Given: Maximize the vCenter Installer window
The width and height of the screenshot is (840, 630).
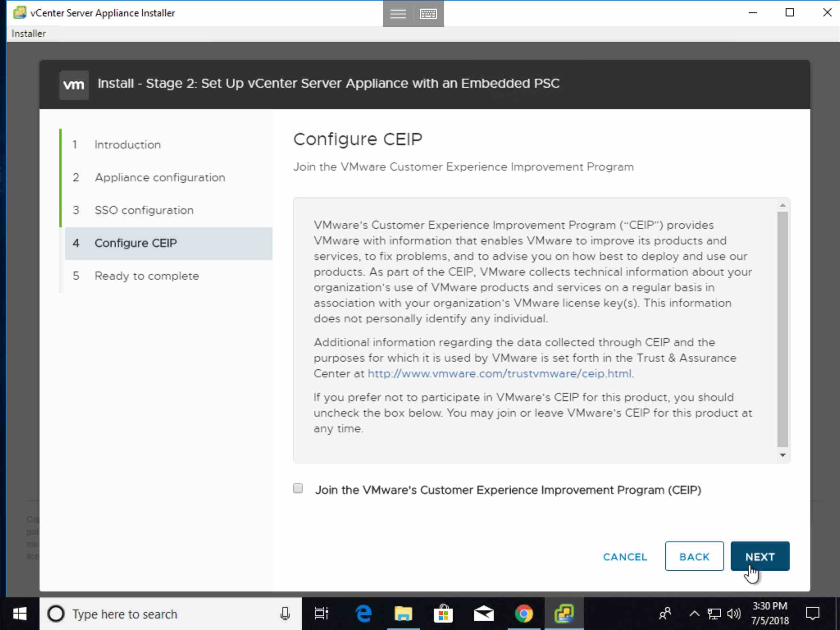Looking at the screenshot, I should point(790,13).
